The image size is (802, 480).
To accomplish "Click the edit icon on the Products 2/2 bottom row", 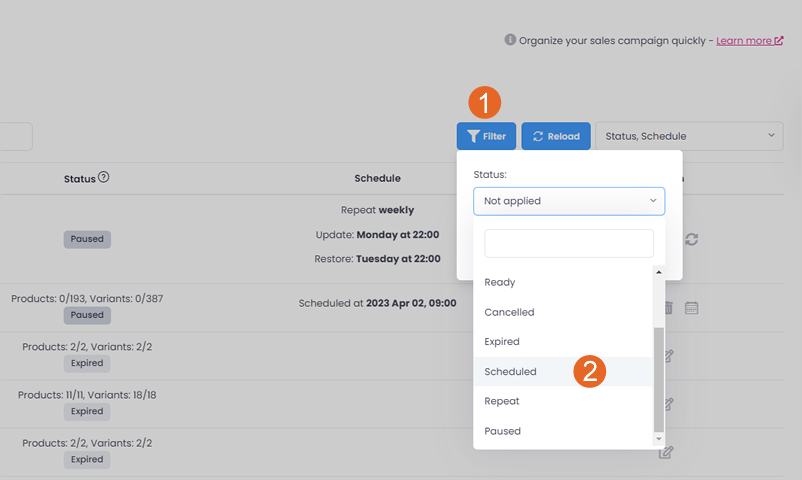I will point(666,452).
